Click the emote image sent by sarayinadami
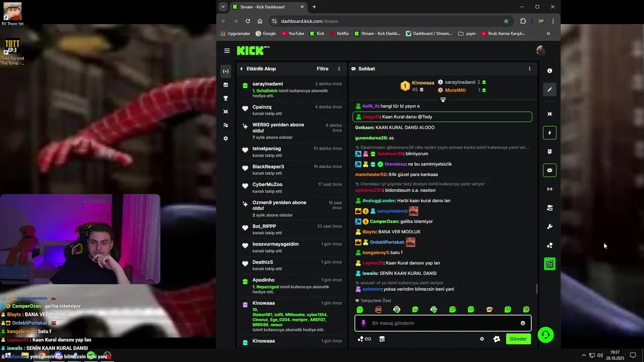The height and width of the screenshot is (362, 644). click(x=414, y=211)
